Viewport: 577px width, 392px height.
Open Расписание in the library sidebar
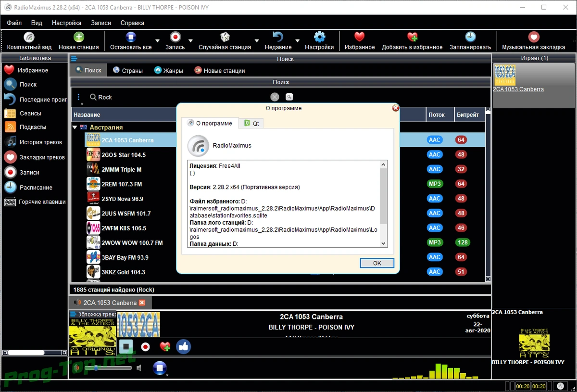click(28, 188)
